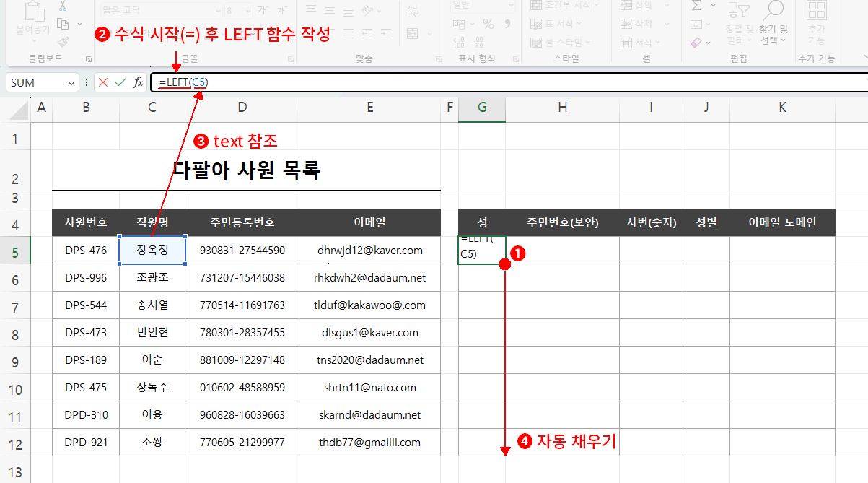Image resolution: width=868 pixels, height=483 pixels.
Task: Click the Clear eraser icon
Action: coord(696,43)
